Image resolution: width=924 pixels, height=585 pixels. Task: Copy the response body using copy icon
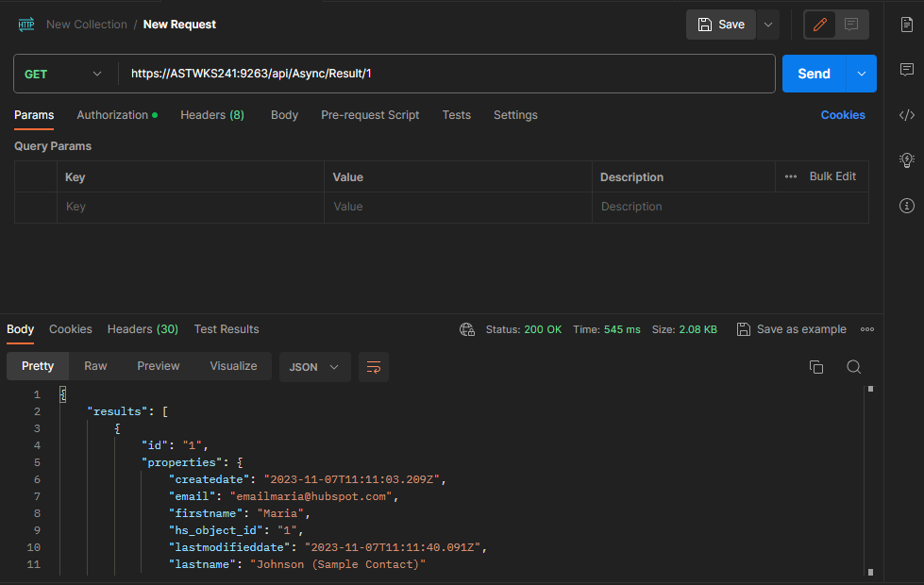pyautogui.click(x=816, y=367)
